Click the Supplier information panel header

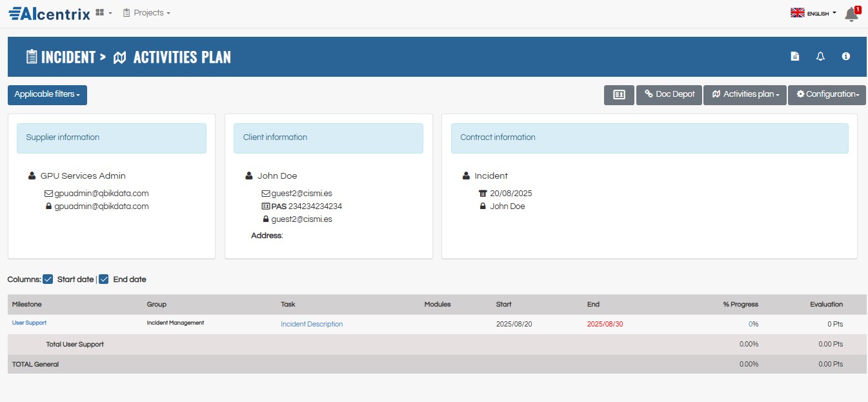[112, 138]
